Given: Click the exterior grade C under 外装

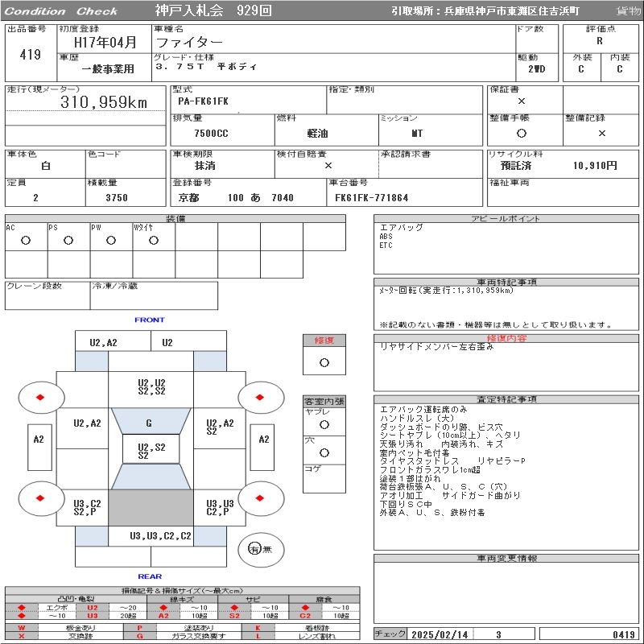Looking at the screenshot, I should point(581,69).
